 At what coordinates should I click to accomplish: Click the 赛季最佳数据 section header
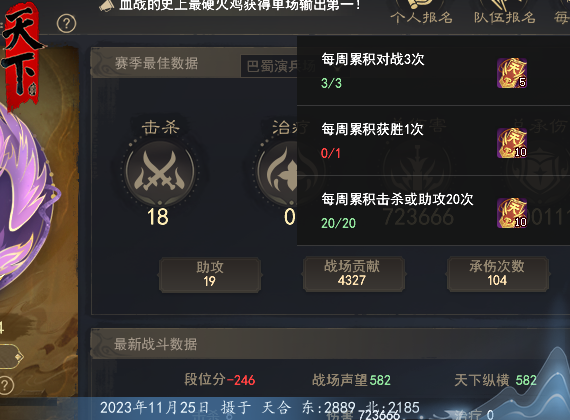point(157,63)
